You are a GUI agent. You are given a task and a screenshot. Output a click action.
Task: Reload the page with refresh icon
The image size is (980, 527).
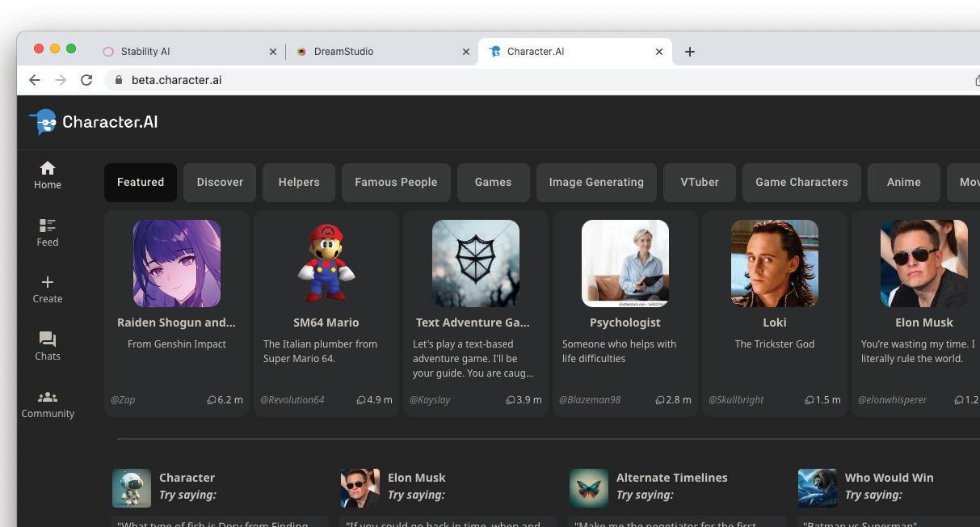86,80
